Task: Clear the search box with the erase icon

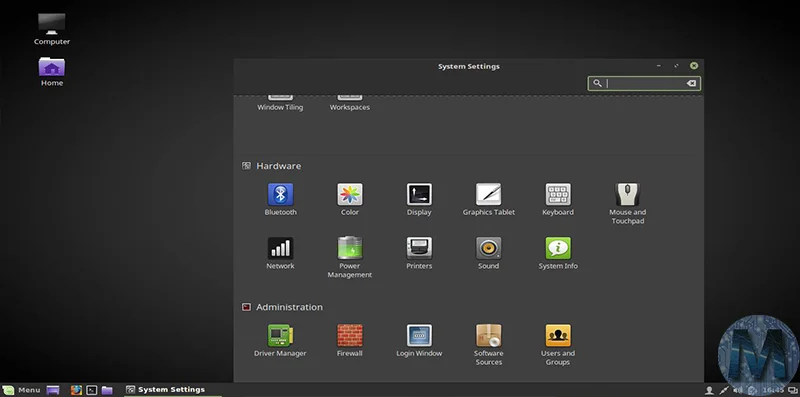Action: pyautogui.click(x=691, y=83)
